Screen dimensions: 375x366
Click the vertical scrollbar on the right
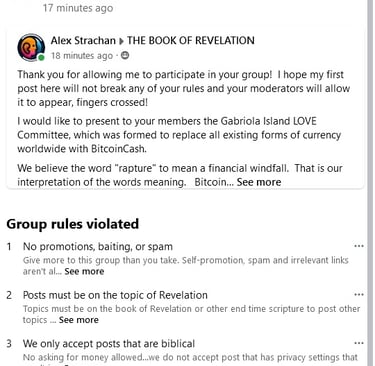370,183
